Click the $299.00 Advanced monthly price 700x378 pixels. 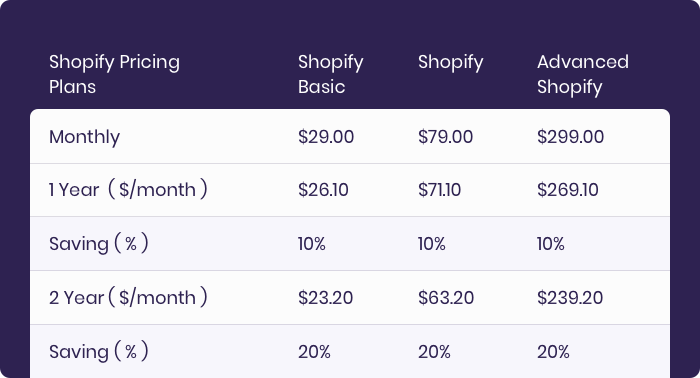tap(571, 137)
